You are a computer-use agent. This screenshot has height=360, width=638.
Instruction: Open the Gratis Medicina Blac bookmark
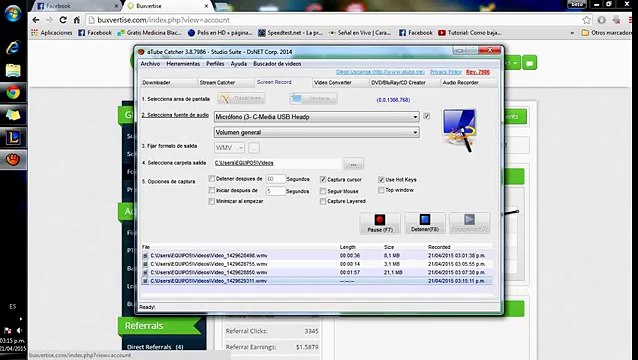coord(149,33)
